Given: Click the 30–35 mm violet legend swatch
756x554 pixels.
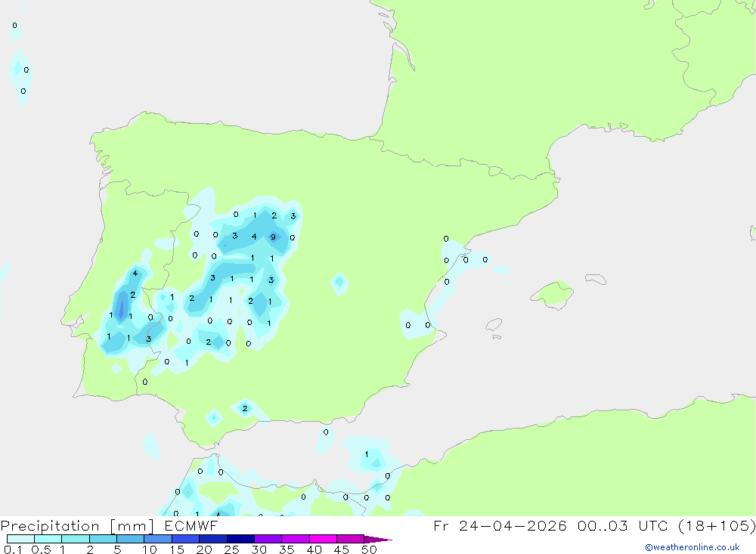Looking at the screenshot, I should point(268,539).
